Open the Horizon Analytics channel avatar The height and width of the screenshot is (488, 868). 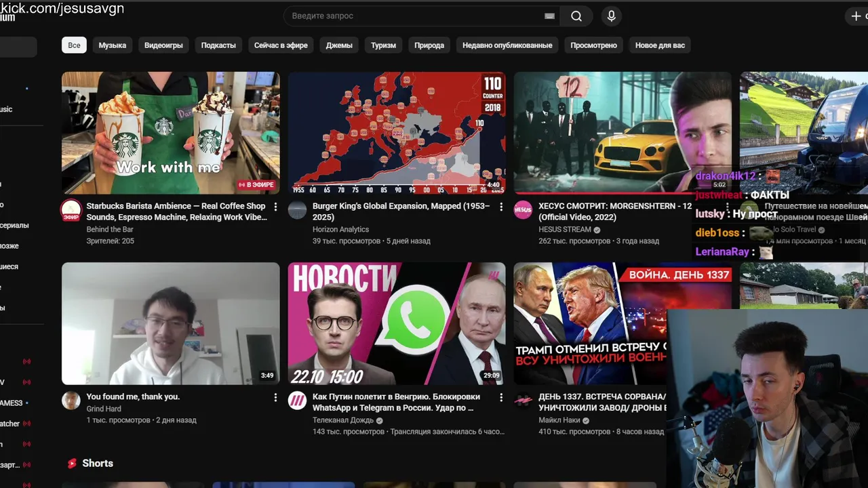297,210
